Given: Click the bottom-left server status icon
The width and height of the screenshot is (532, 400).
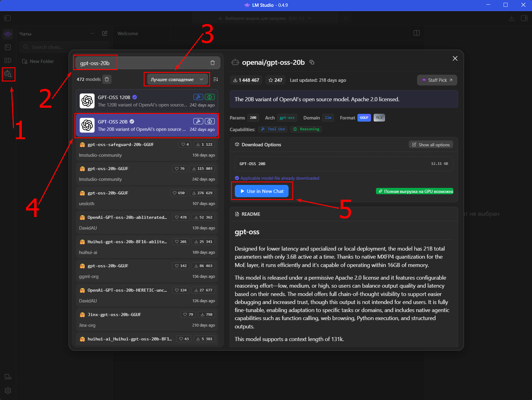Looking at the screenshot, I should point(8,377).
